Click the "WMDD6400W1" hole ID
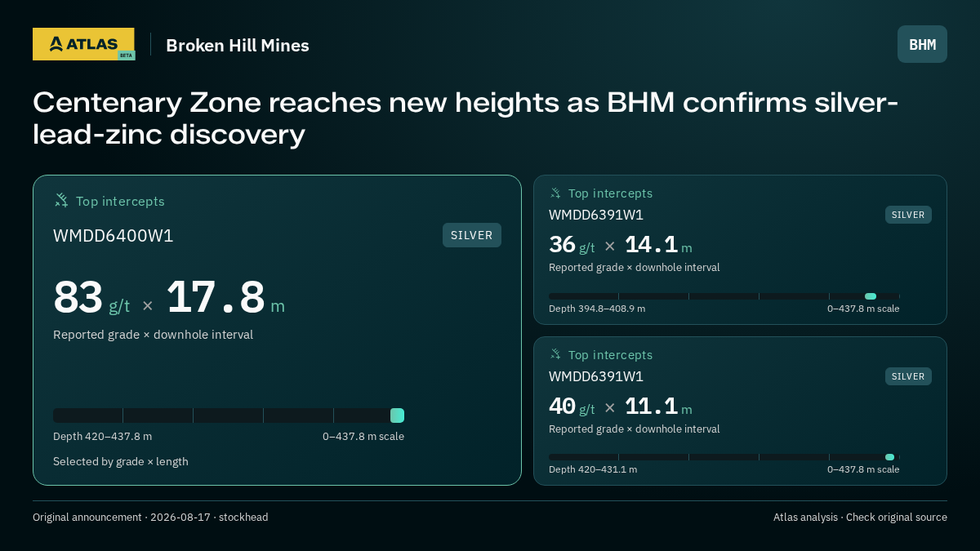 point(114,236)
